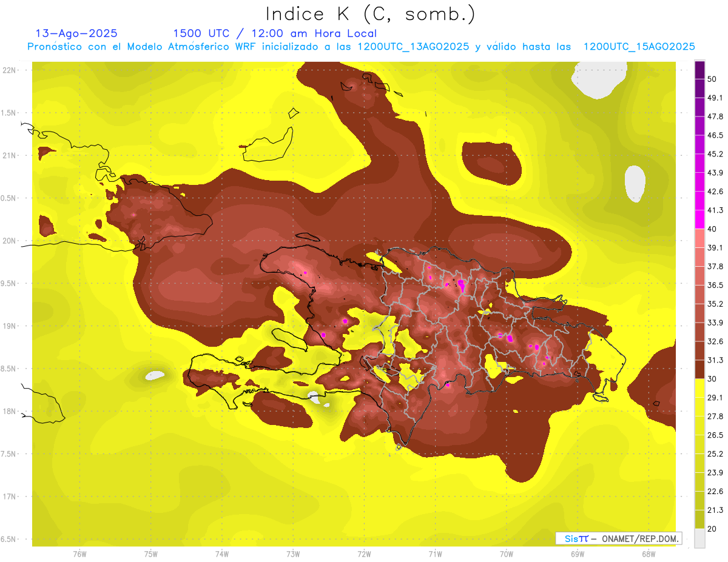The image size is (728, 562).
Task: Click the '46.5' color scale value
Action: coord(715,135)
